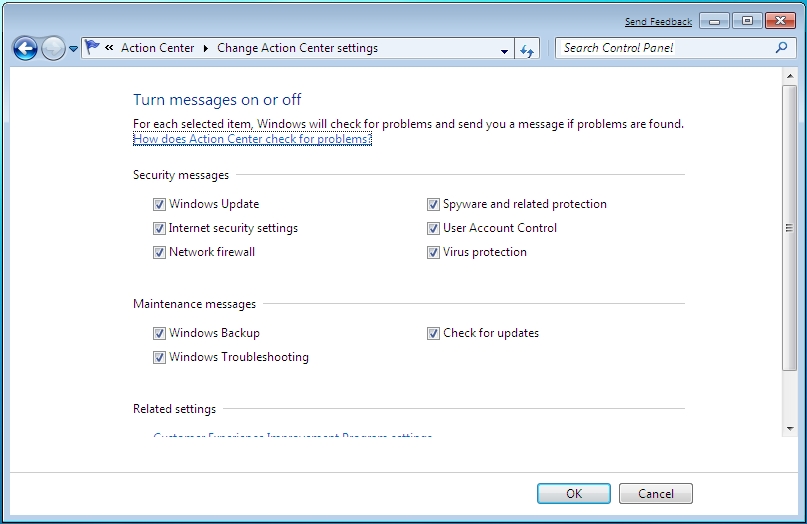Click the Action Center flag icon
The image size is (807, 524).
click(92, 47)
